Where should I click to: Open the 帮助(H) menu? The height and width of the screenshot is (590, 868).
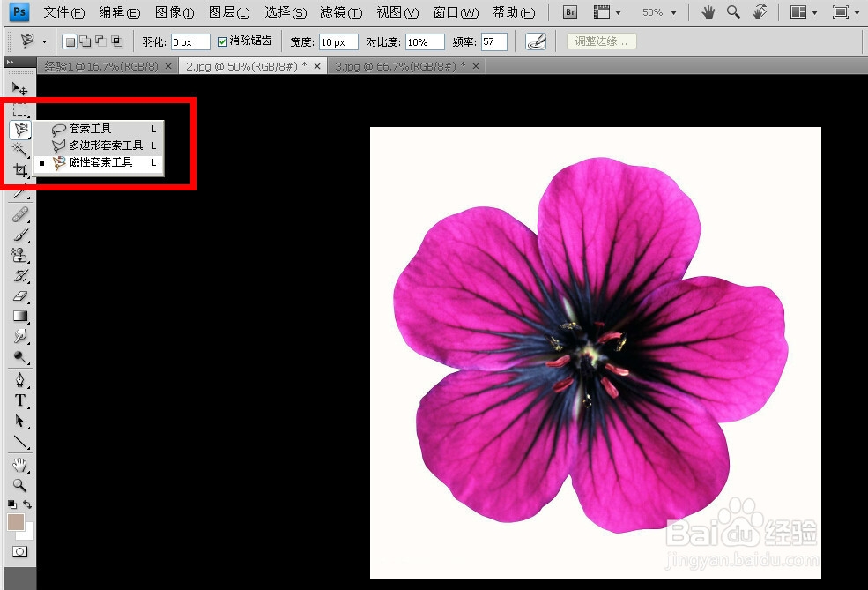[514, 12]
